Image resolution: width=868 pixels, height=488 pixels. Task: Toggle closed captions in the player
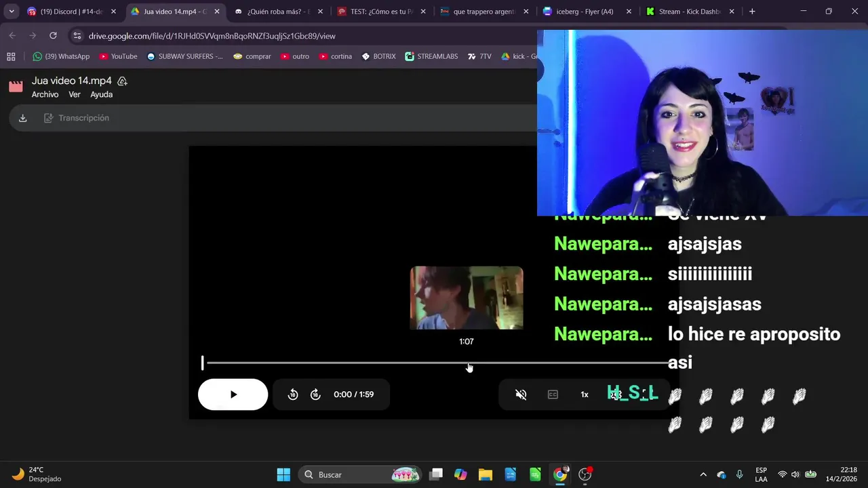(553, 394)
